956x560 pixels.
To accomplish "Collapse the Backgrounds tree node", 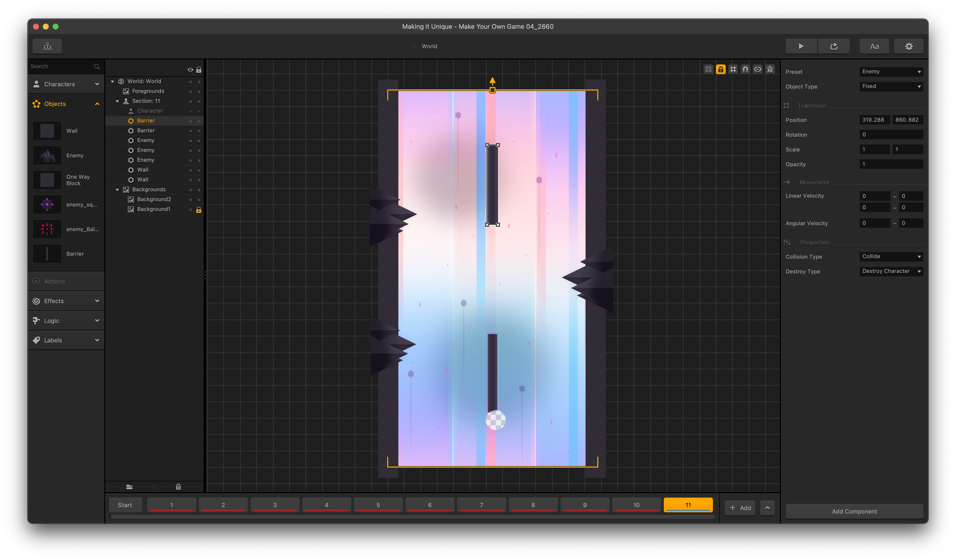I will click(x=117, y=190).
